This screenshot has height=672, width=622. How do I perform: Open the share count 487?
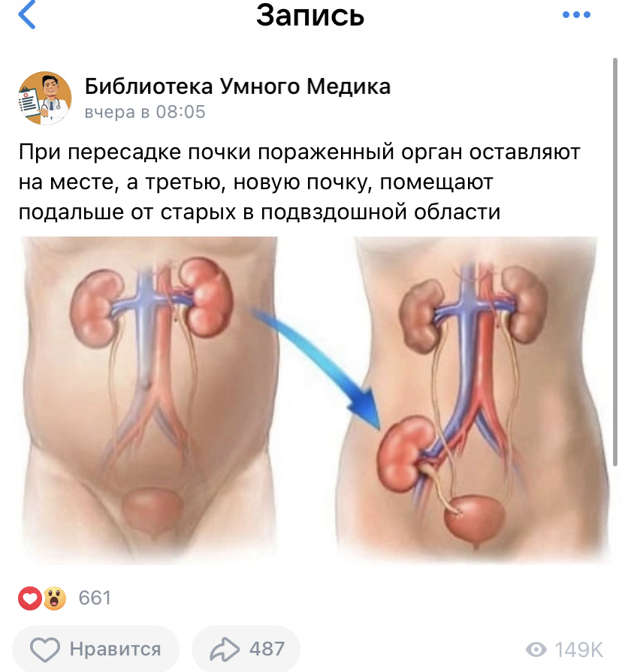(267, 649)
